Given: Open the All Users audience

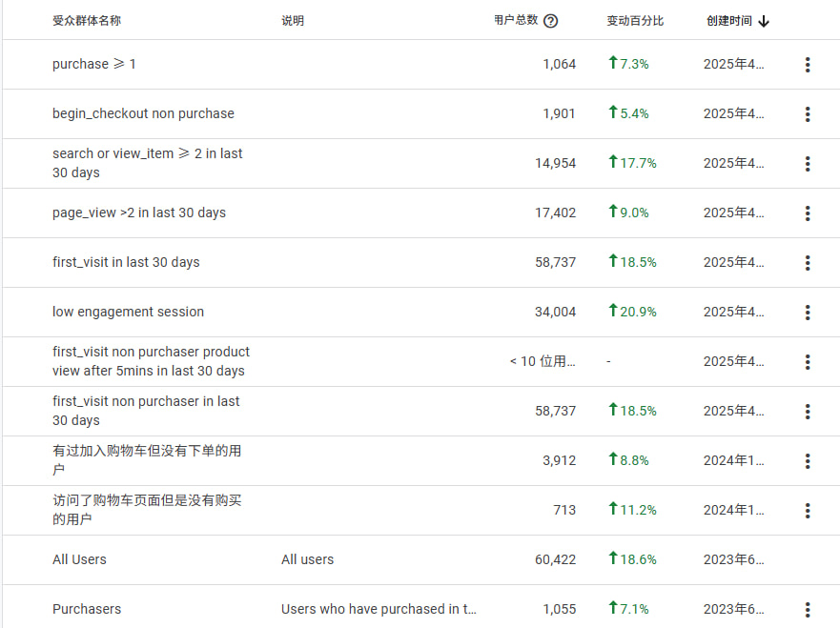Looking at the screenshot, I should (x=79, y=559).
